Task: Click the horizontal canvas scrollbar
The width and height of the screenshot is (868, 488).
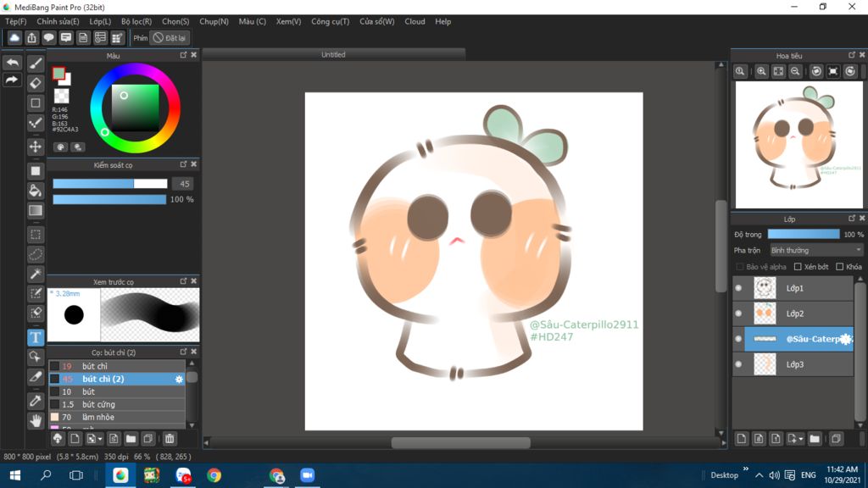Action: pyautogui.click(x=460, y=442)
